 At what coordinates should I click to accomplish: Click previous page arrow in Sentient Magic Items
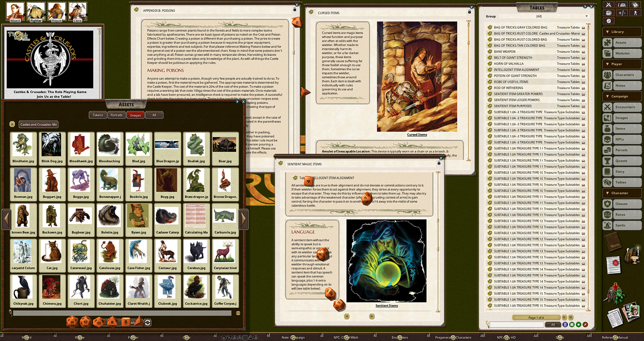point(347,316)
